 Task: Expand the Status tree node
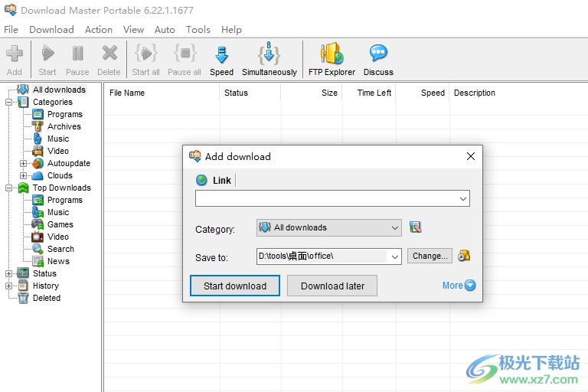click(8, 274)
